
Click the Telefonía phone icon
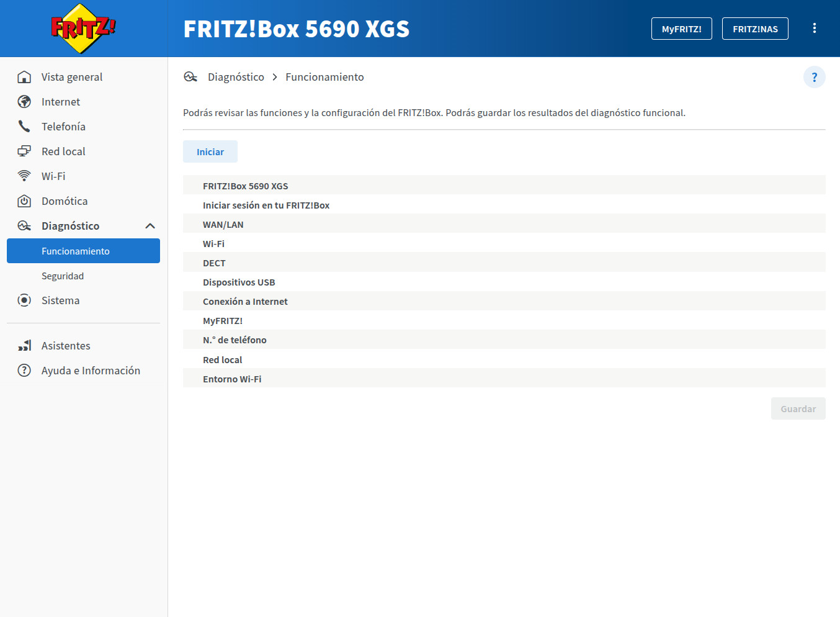pos(24,127)
